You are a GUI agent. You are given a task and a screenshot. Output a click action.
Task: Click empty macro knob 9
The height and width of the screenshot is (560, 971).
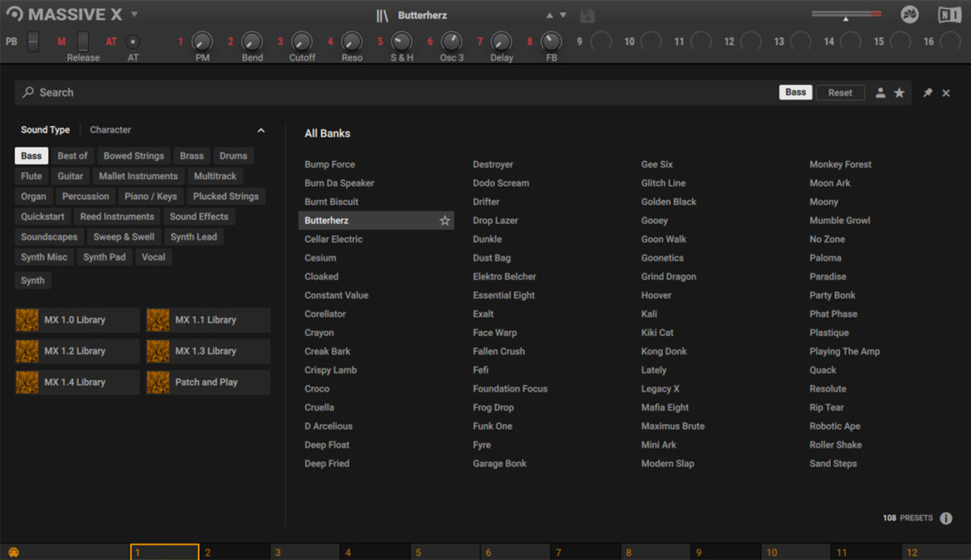(x=601, y=42)
